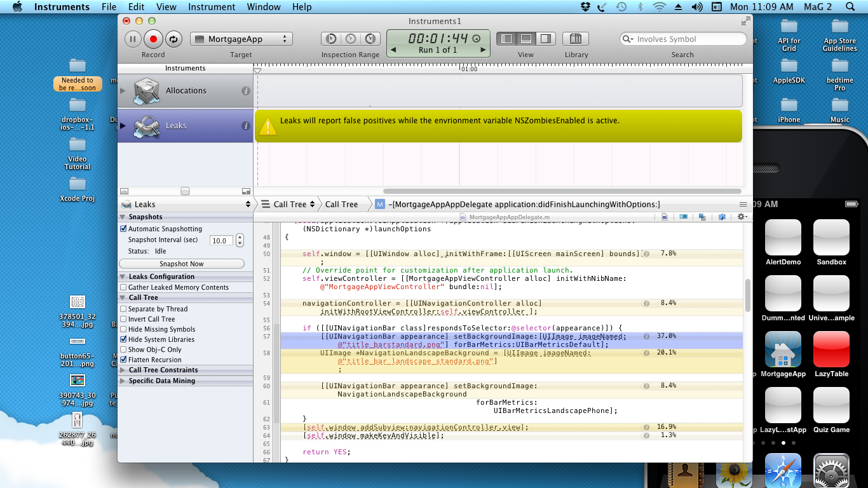Viewport: 868px width, 488px height.
Task: Disable Automatic Snapshotting checkbox
Action: [123, 229]
